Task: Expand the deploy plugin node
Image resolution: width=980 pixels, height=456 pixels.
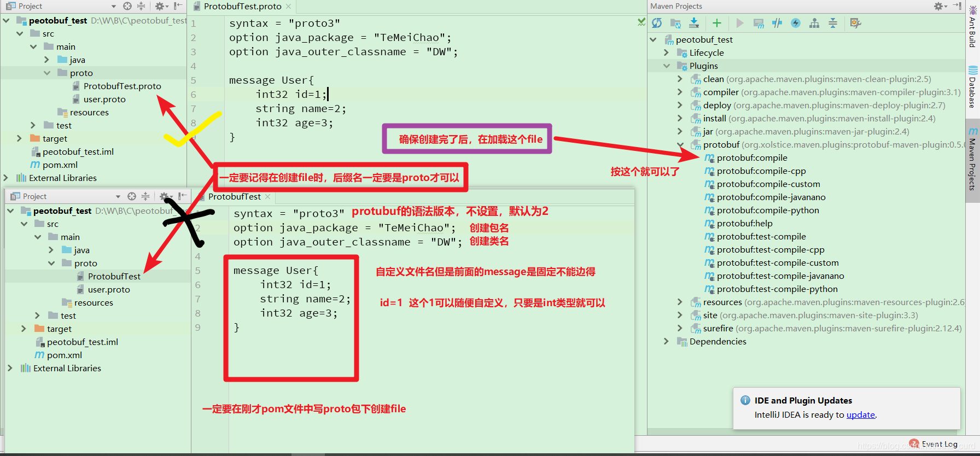Action: pyautogui.click(x=680, y=106)
